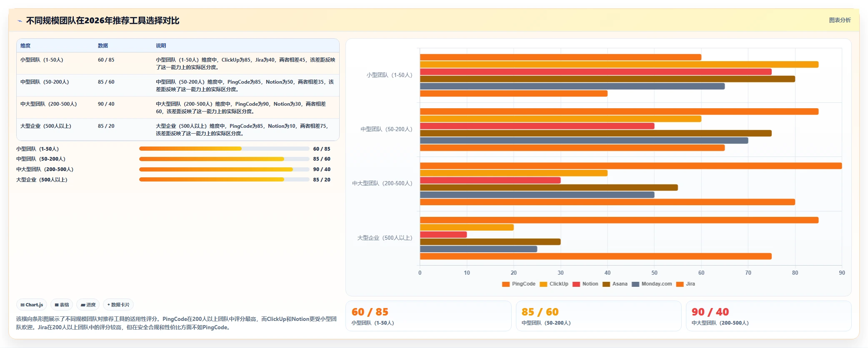This screenshot has height=348, width=868.
Task: Click 小型团队（1-50人）label in the progress list
Action: click(x=38, y=149)
